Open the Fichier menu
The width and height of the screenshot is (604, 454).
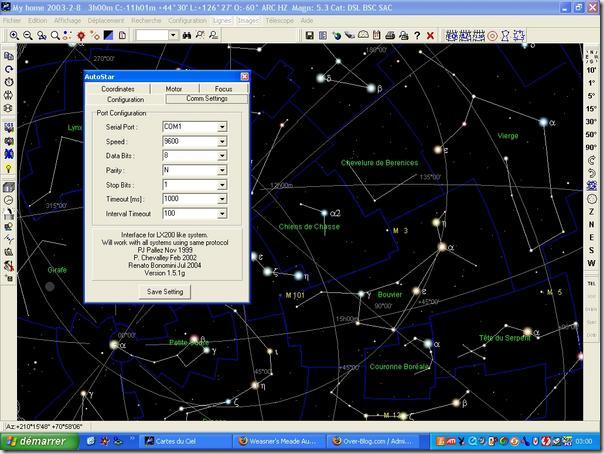pos(11,21)
